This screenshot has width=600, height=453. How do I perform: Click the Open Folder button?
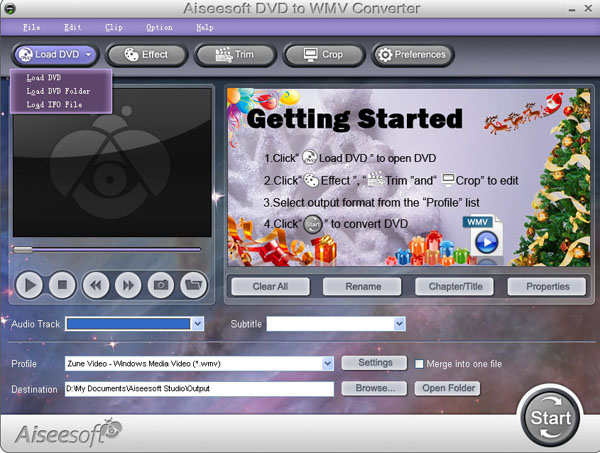(448, 388)
